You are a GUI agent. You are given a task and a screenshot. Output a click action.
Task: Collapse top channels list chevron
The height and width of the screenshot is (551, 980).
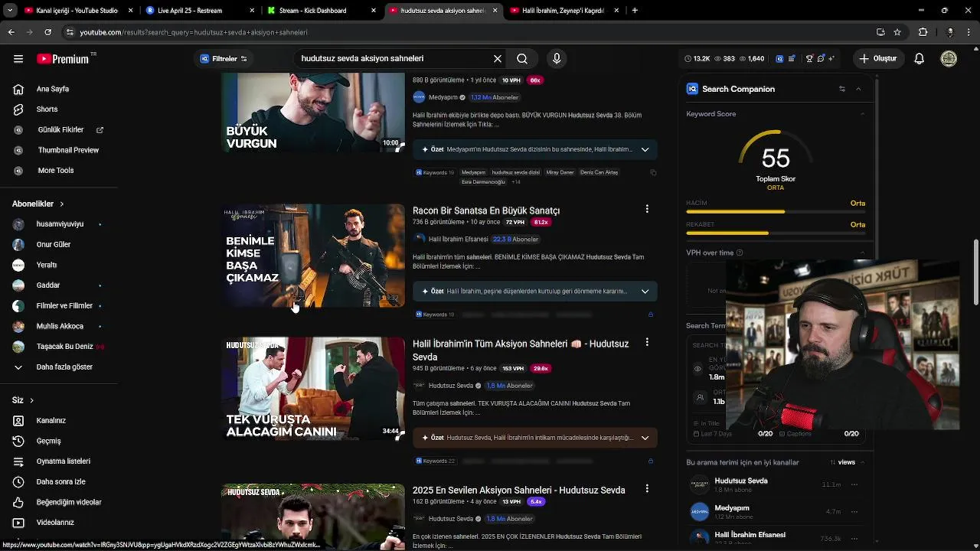[862, 462]
